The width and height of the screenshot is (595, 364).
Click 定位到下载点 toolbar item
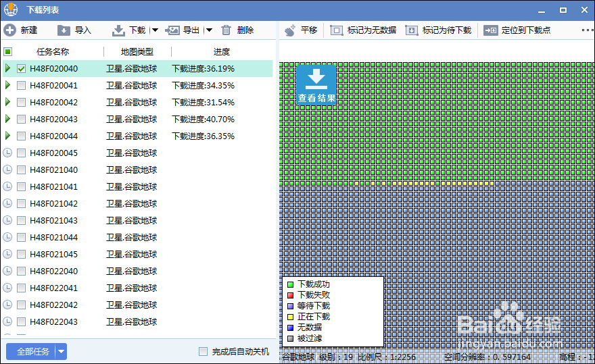click(x=517, y=30)
